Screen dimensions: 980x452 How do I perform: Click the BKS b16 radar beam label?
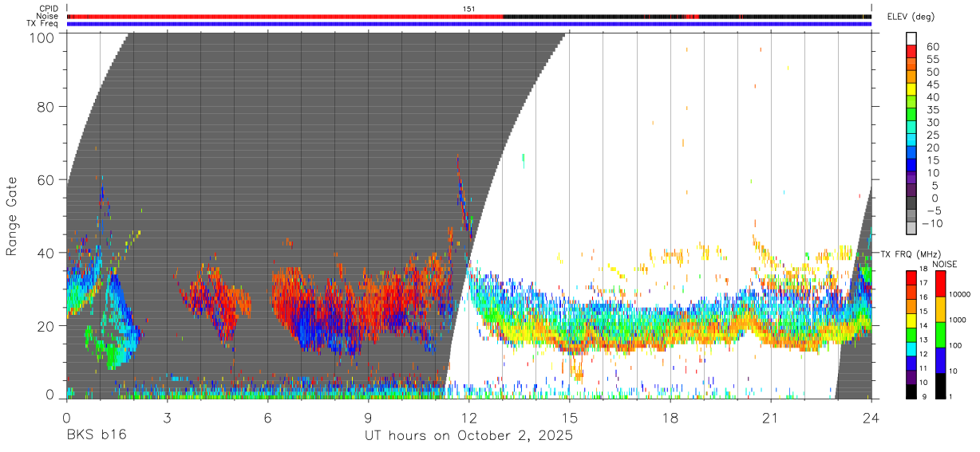(96, 436)
